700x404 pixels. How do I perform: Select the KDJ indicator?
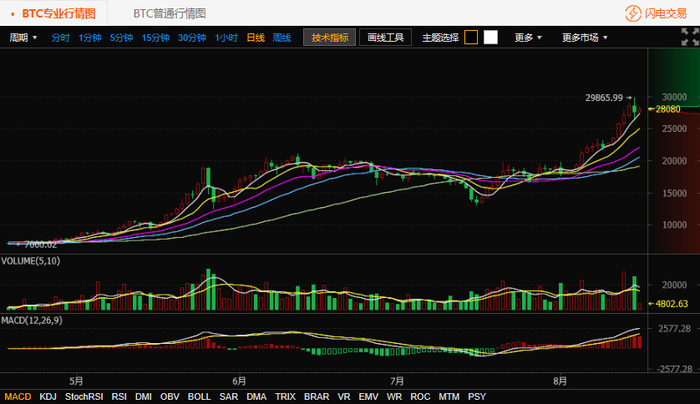(x=48, y=396)
